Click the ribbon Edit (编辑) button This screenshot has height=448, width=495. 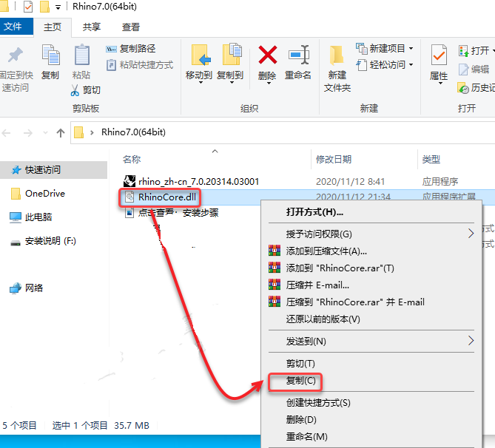[474, 69]
